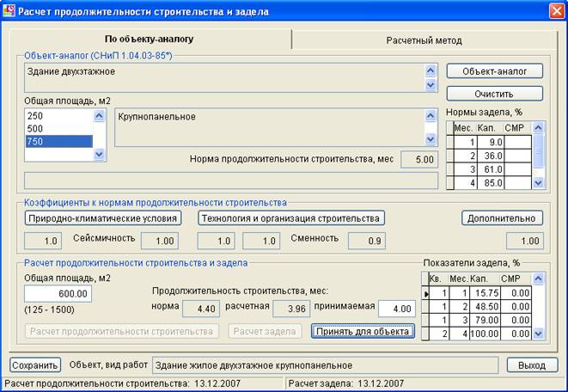Switch to the Расчетный метод tab
The height and width of the screenshot is (392, 568).
[x=424, y=40]
